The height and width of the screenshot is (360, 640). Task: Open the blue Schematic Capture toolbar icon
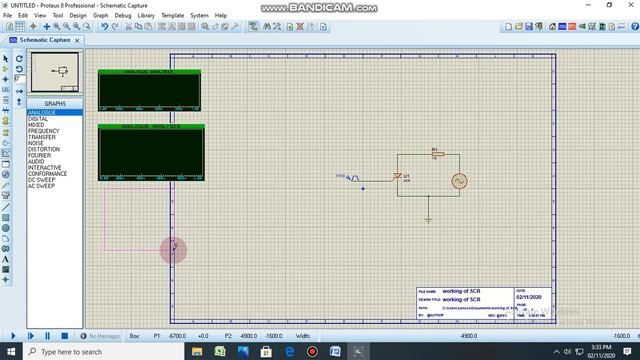tap(562, 27)
